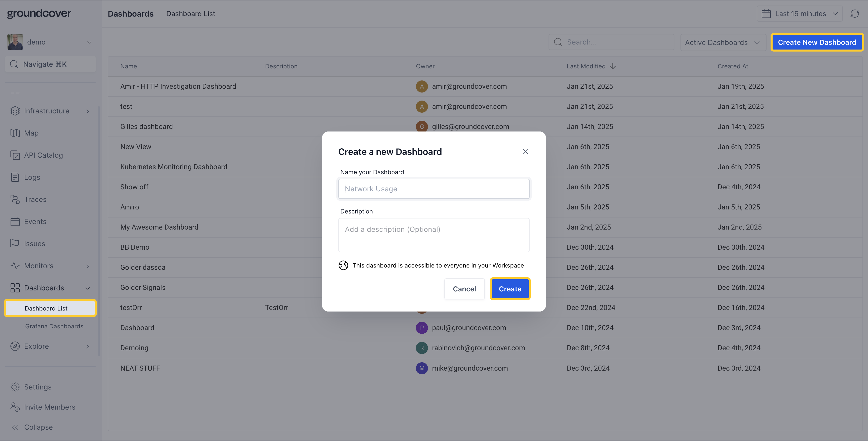Click the Map icon in sidebar

[x=15, y=133]
